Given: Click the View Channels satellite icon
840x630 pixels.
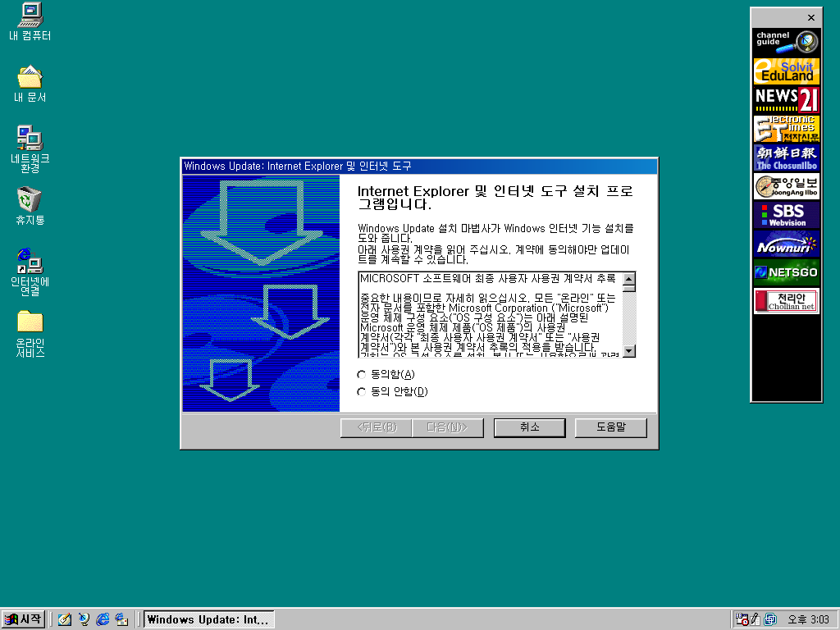Looking at the screenshot, I should (84, 619).
